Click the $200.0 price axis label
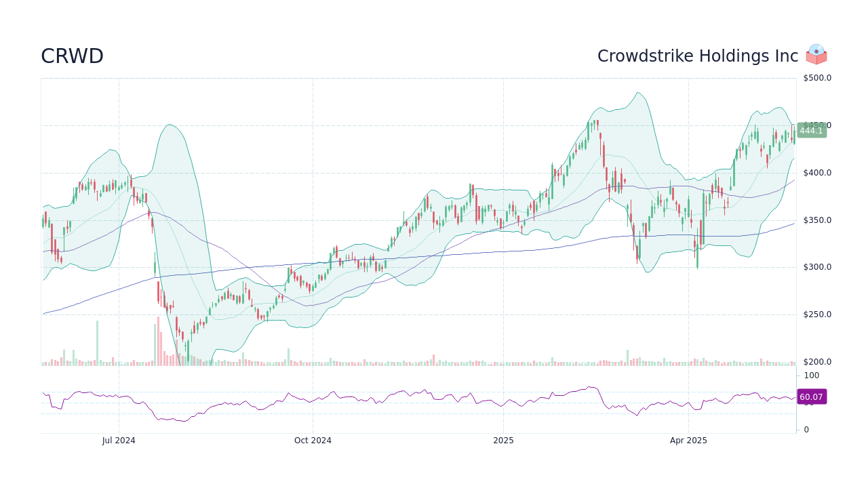This screenshot has width=868, height=488. click(x=817, y=362)
